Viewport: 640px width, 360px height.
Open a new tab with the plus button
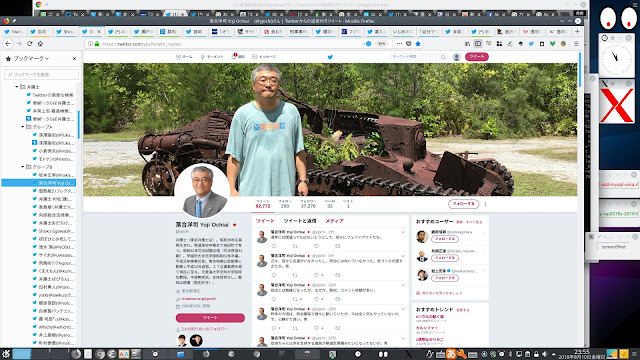[577, 31]
